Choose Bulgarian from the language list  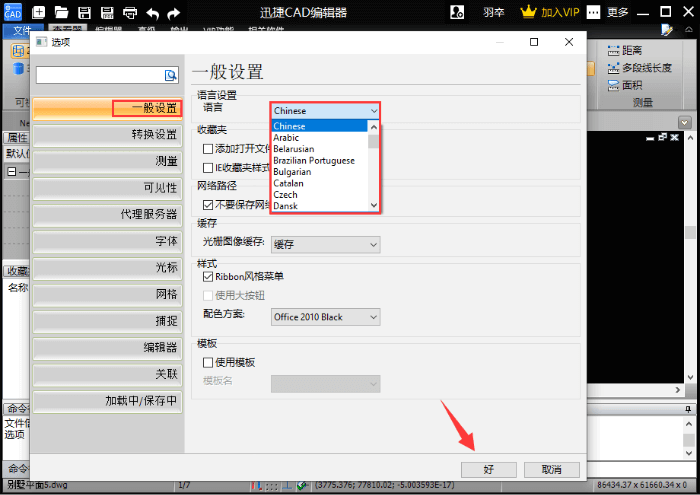(x=320, y=172)
